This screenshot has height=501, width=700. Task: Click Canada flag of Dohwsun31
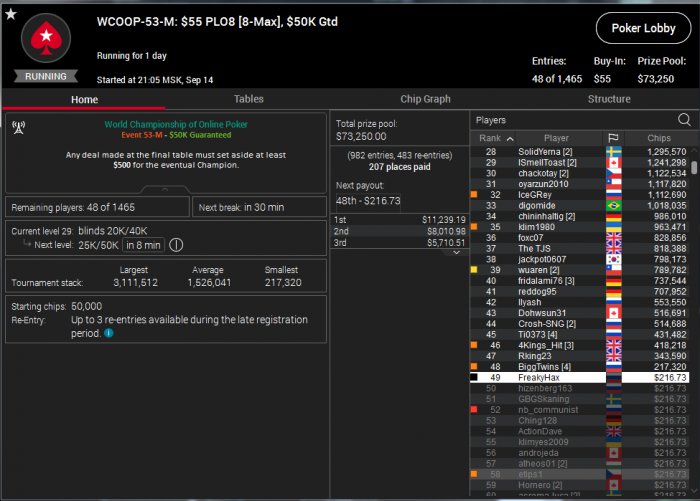pos(613,313)
